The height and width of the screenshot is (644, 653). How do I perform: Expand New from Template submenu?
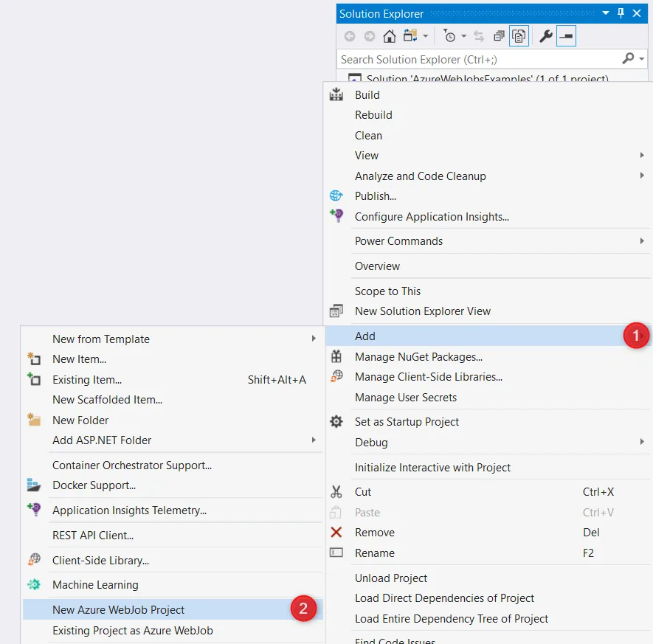tap(173, 339)
